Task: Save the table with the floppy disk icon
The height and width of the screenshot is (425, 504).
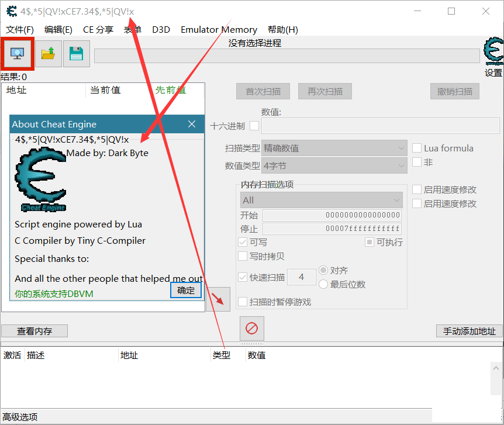Action: [x=76, y=54]
